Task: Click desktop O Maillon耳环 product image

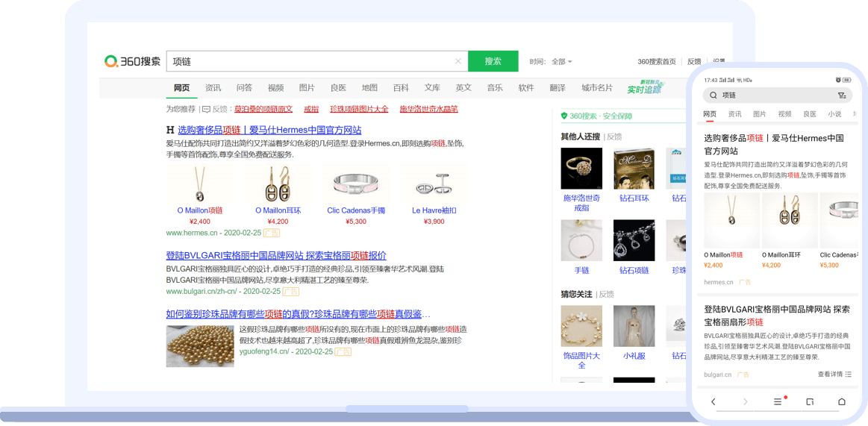Action: 278,184
